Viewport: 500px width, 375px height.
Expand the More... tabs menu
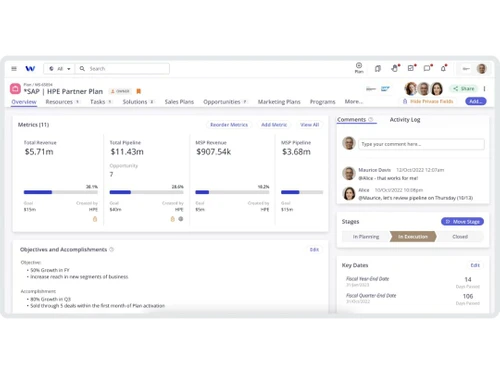pyautogui.click(x=354, y=101)
